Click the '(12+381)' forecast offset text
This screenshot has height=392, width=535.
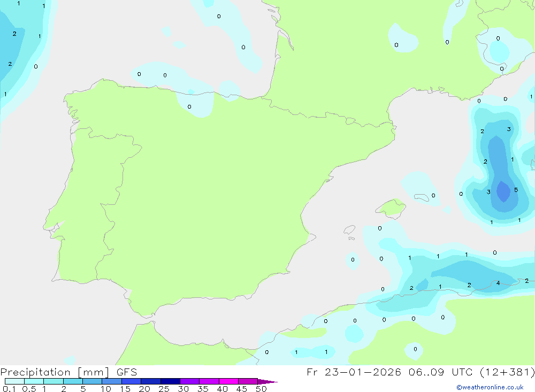point(507,372)
